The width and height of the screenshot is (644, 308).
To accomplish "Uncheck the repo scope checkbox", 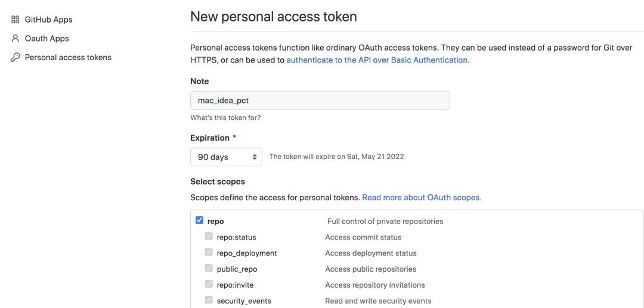I will tap(199, 220).
